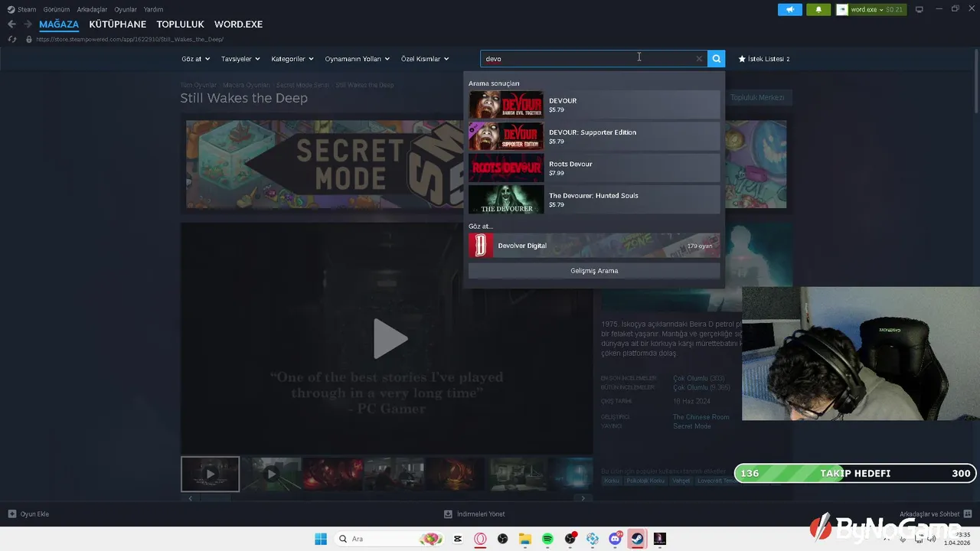Image resolution: width=980 pixels, height=551 pixels.
Task: Open the WORD.EXE profile tab
Action: [238, 24]
